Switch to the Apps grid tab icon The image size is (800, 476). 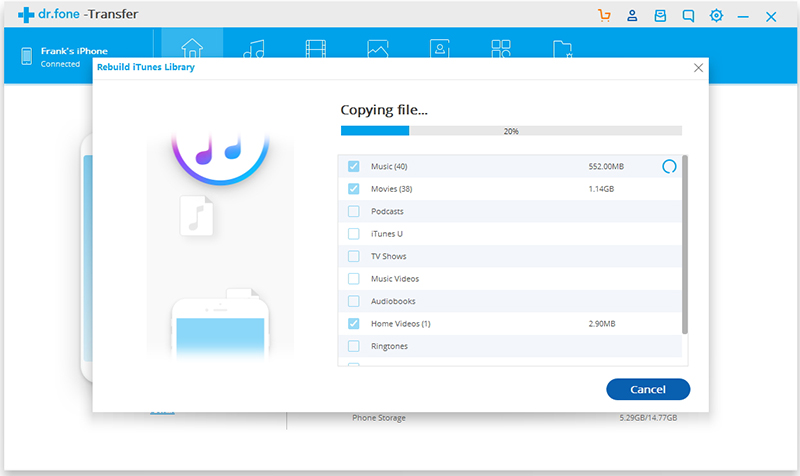click(501, 48)
